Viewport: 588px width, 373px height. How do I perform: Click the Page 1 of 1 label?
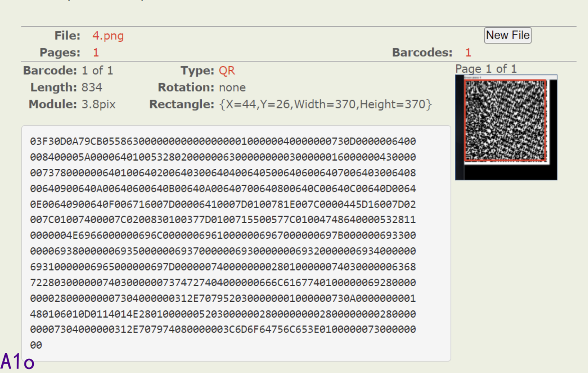pos(486,69)
